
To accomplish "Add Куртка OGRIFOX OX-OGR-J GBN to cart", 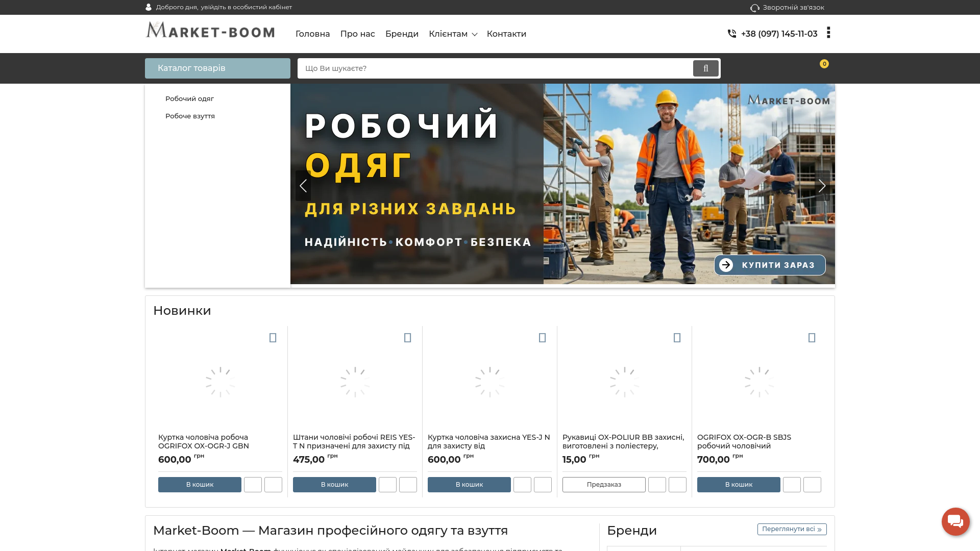I will [x=200, y=485].
